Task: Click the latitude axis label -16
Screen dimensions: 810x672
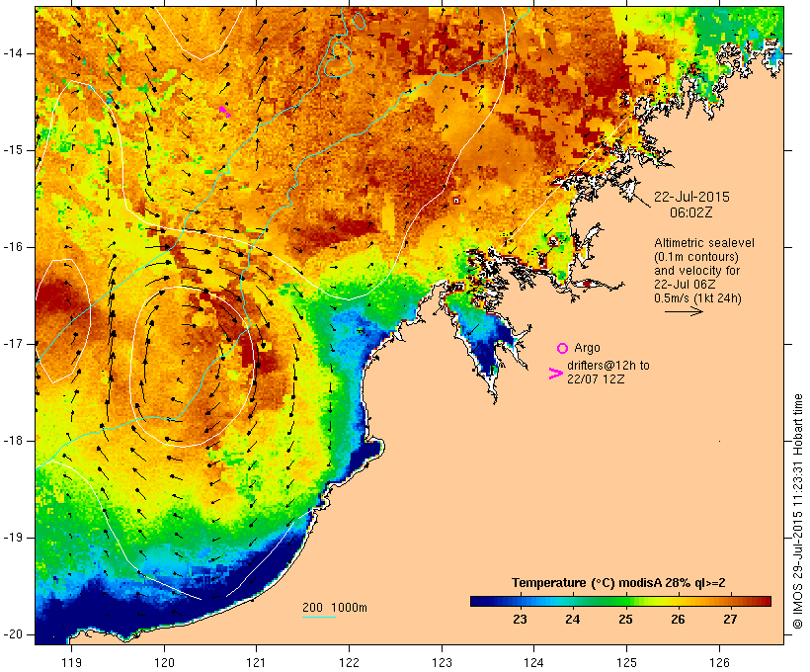Action: (x=13, y=247)
